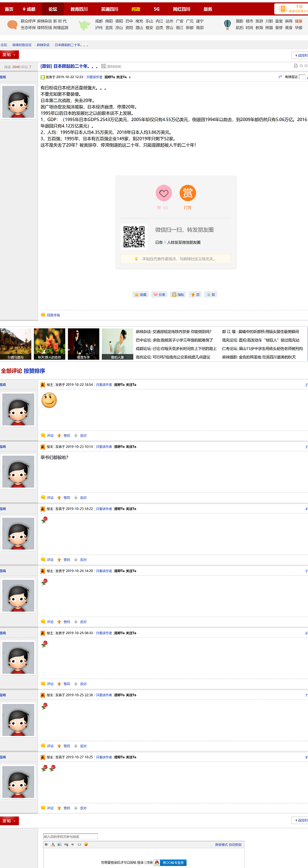
Task: Click the 分享 share icon button
Action: coord(159,294)
